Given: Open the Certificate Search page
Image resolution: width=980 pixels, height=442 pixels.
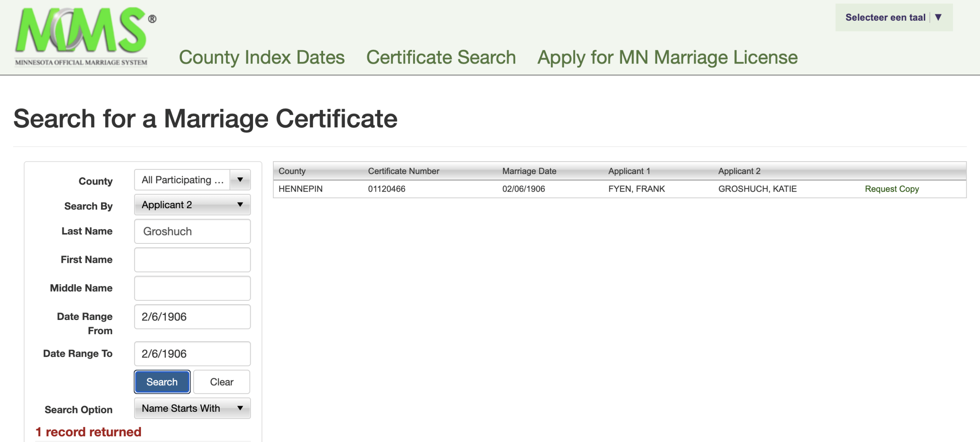Looking at the screenshot, I should pos(441,57).
